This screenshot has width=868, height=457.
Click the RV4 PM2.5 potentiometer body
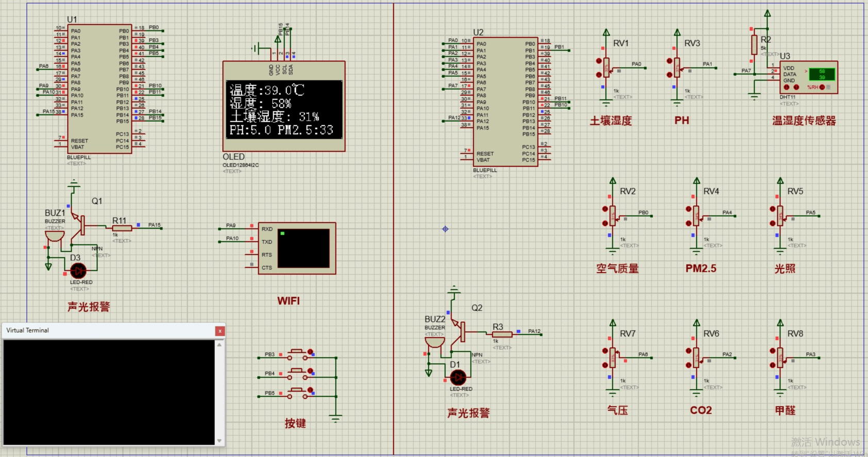click(x=696, y=216)
